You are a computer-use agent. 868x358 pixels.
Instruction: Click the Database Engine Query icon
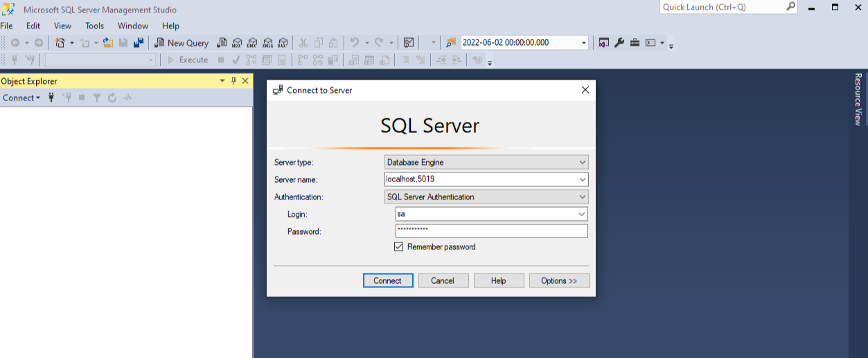(x=222, y=43)
